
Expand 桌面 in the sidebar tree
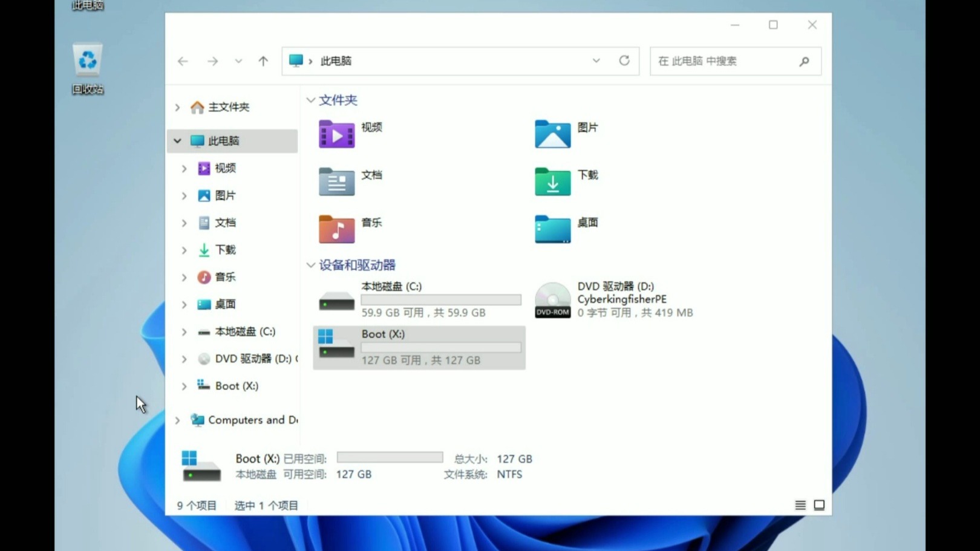point(184,305)
